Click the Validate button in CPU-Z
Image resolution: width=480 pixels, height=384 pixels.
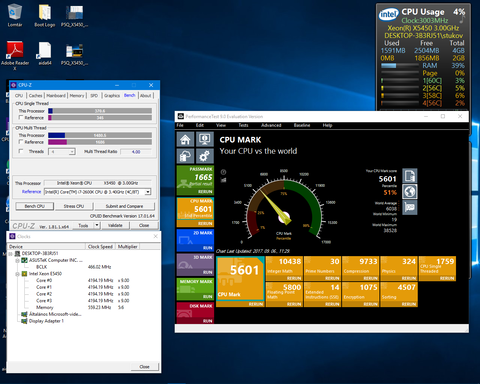(x=115, y=226)
